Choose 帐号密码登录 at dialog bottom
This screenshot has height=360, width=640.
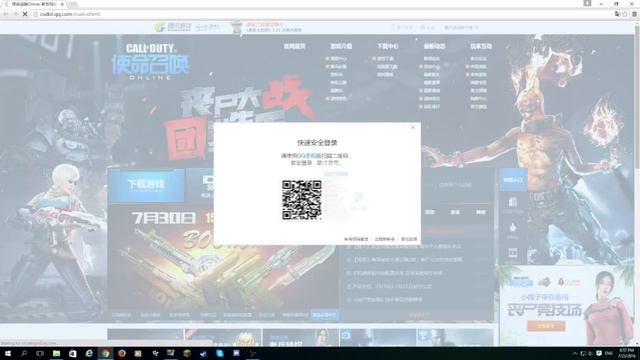[x=356, y=239]
